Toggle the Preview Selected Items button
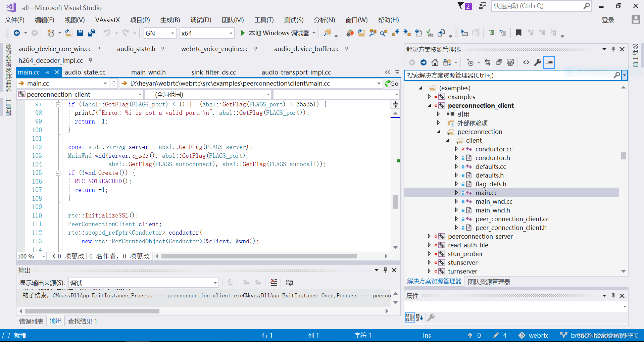The height and width of the screenshot is (342, 644). point(549,62)
